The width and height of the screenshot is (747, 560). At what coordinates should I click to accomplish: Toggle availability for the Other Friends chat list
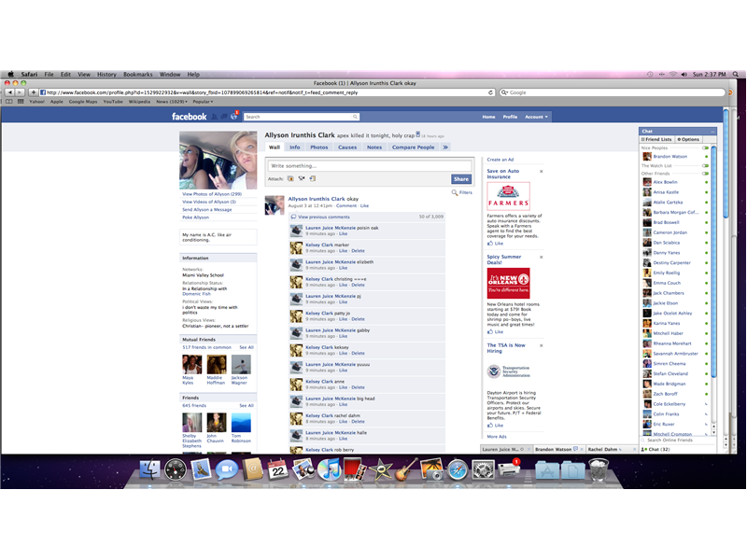705,174
